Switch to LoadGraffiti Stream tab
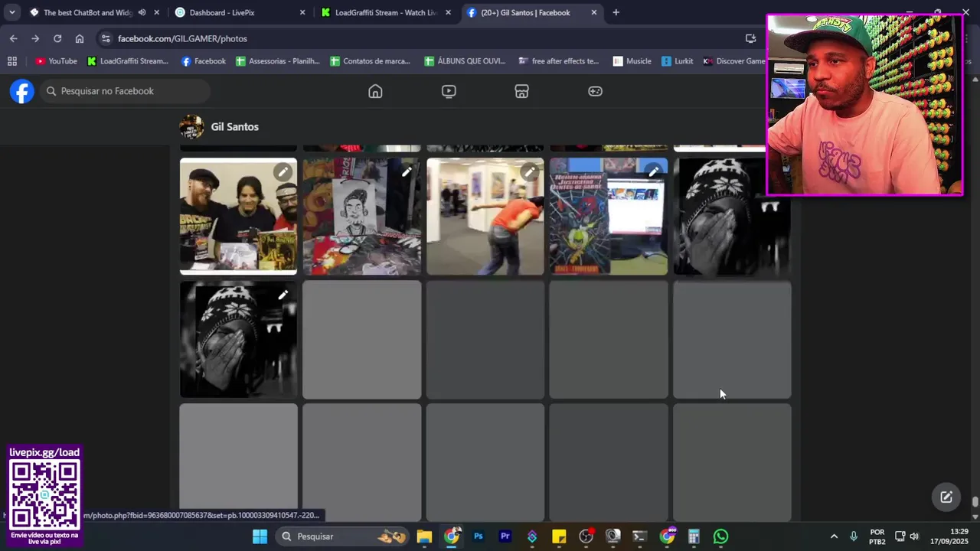Screen dimensions: 980x551 tap(385, 12)
